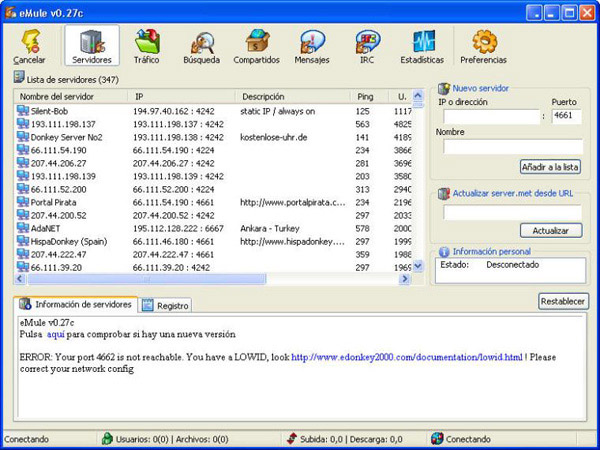The width and height of the screenshot is (600, 450).
Task: Sort servers by IP column header
Action: point(181,96)
